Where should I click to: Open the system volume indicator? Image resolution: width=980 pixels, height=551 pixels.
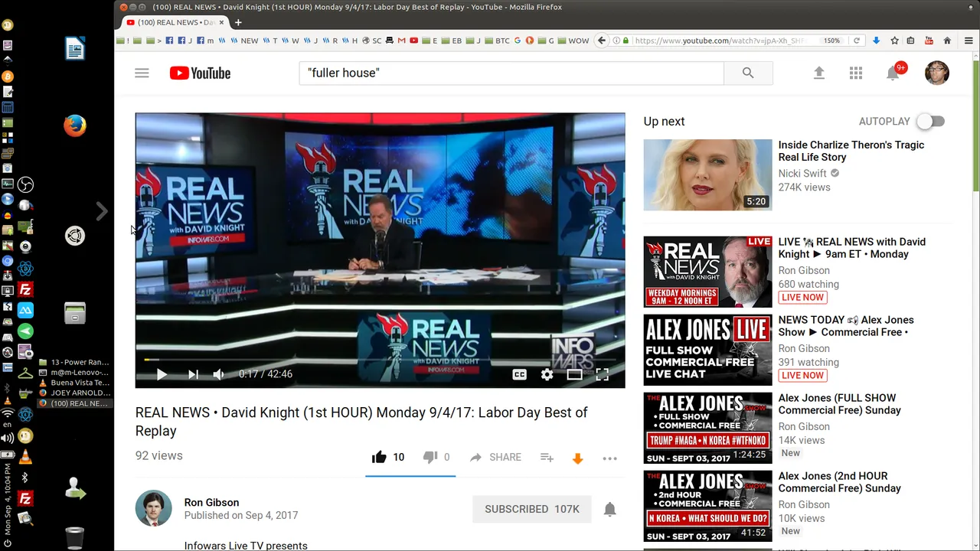[x=7, y=438]
